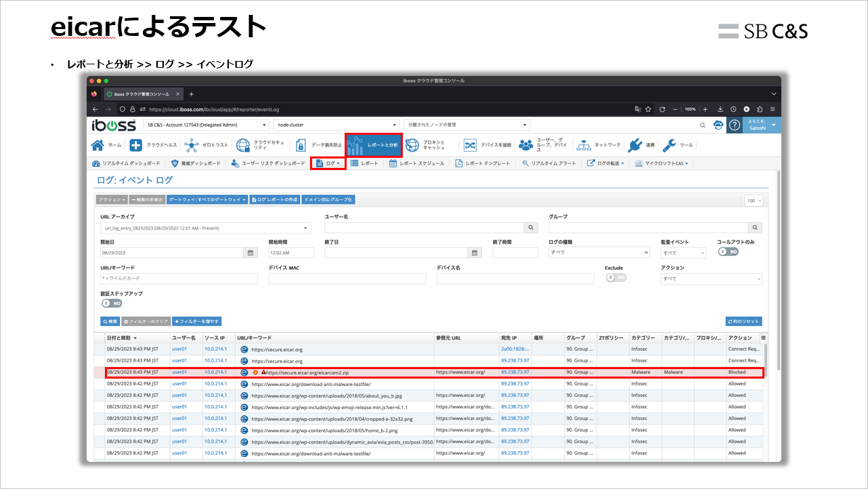Toggle the 認証ステップアップ switch
This screenshot has width=868, height=489.
click(x=111, y=303)
